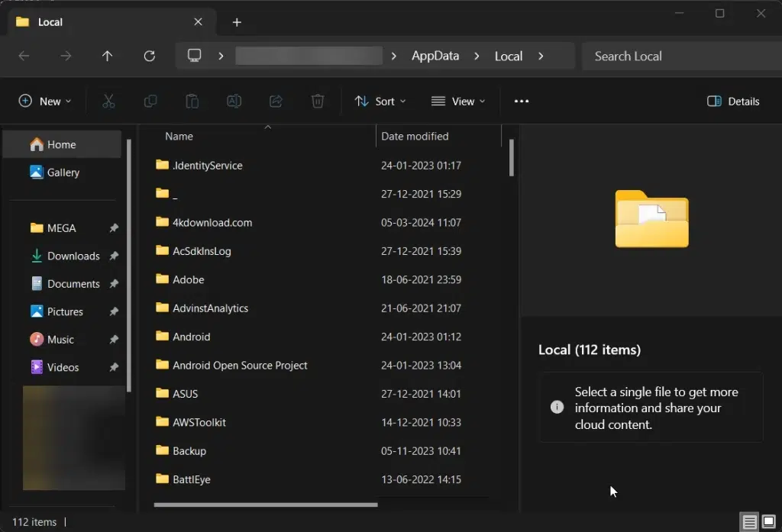Open Home in navigation pane
The image size is (782, 532).
pyautogui.click(x=62, y=144)
